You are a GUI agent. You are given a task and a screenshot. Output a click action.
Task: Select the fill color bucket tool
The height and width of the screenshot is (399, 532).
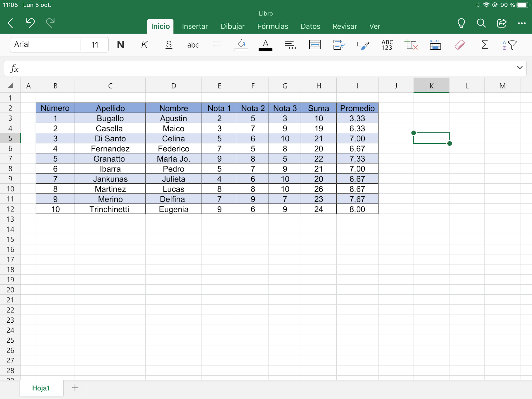click(x=241, y=45)
